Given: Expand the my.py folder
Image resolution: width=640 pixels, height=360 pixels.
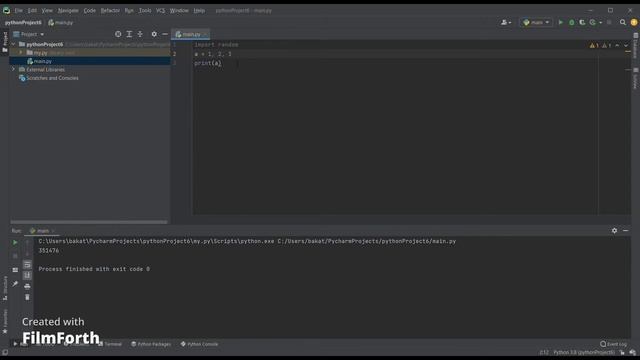Looking at the screenshot, I should tap(21, 53).
